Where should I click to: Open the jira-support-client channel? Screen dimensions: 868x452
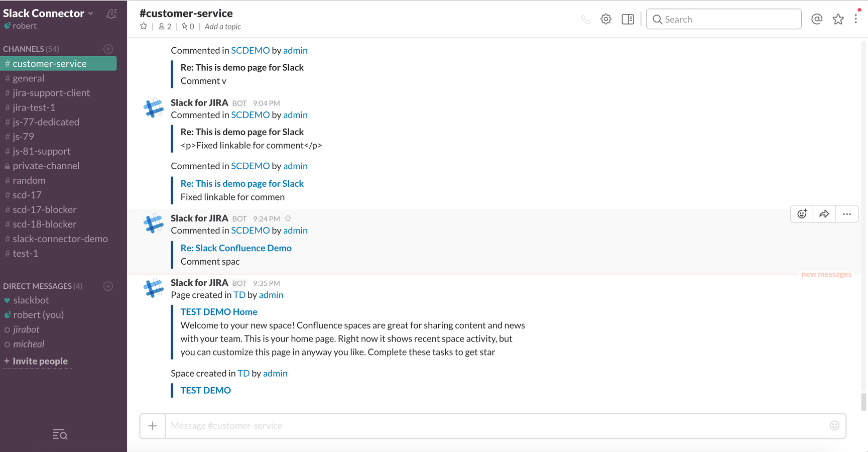coord(58,92)
